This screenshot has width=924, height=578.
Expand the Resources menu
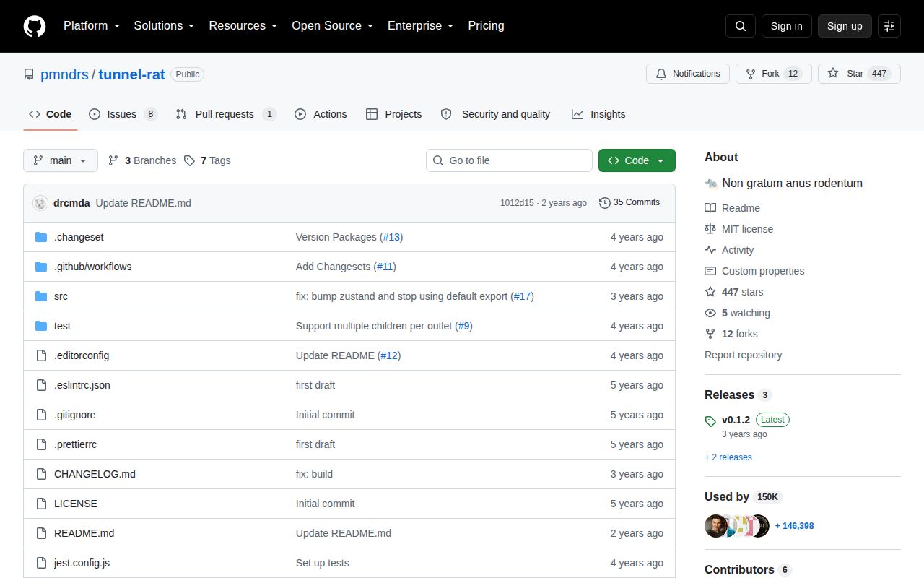click(x=243, y=25)
